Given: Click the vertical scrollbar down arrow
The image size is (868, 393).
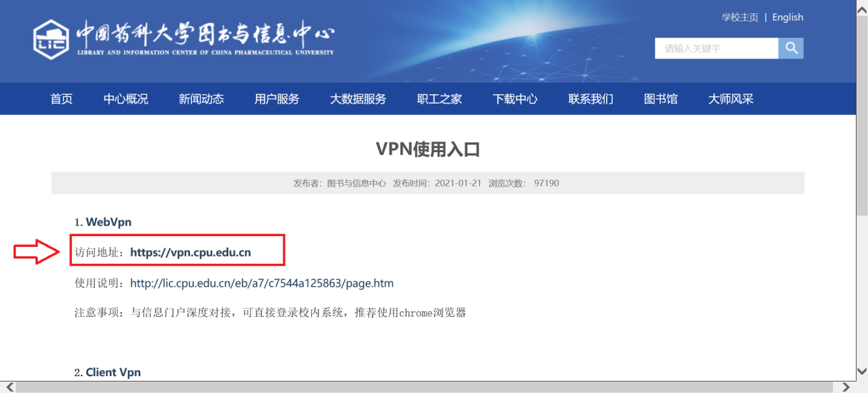Looking at the screenshot, I should coord(861,371).
